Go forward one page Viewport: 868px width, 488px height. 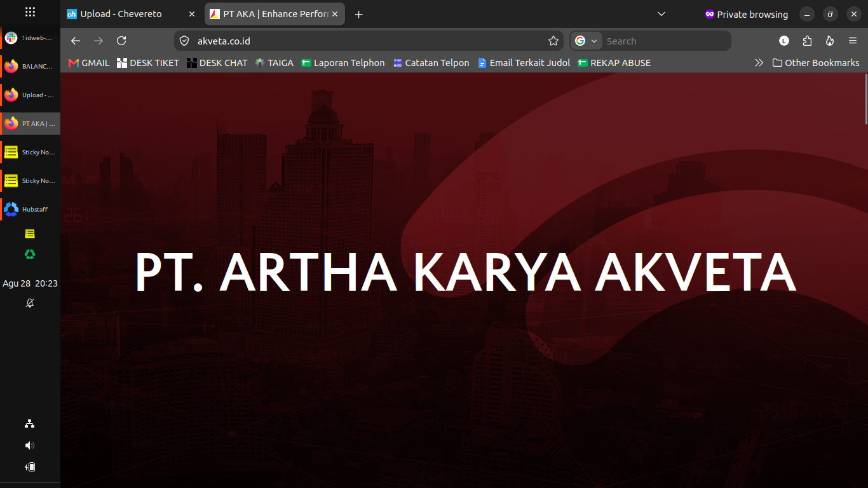click(x=98, y=41)
